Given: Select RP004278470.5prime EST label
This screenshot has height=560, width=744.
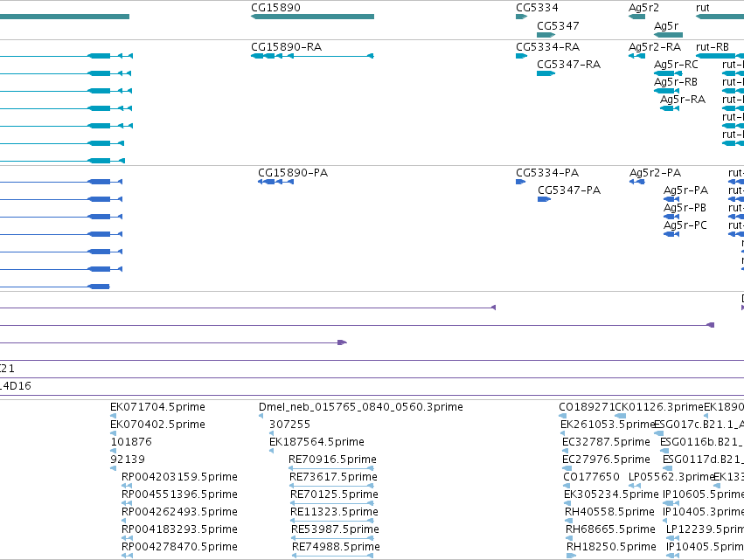Looking at the screenshot, I should point(180,547).
